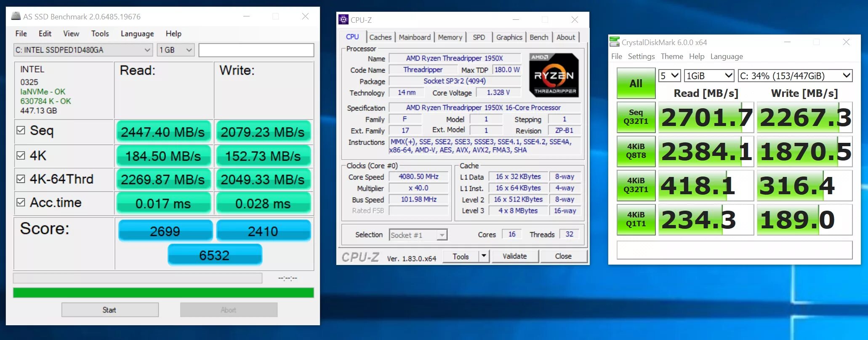
Task: Open the View menu in AS SSD Benchmark
Action: [71, 34]
